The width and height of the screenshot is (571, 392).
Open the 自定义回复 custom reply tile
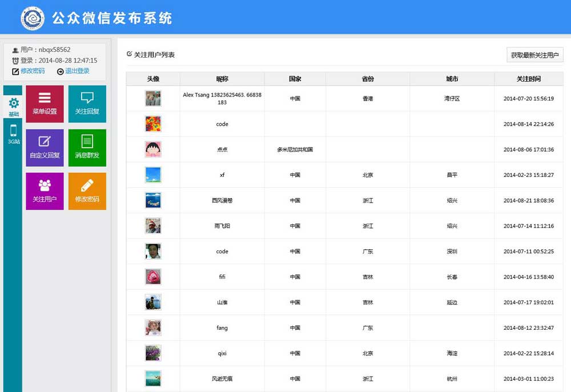click(x=45, y=147)
